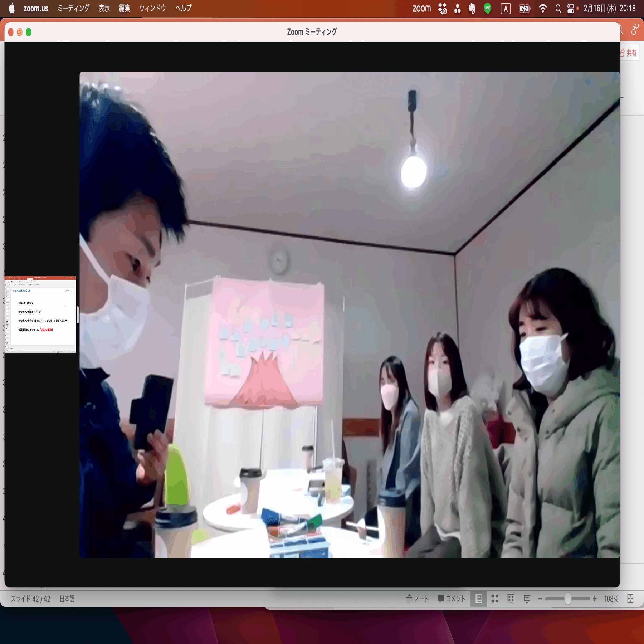Viewport: 644px width, 644px height.
Task: Click the 108% zoom level
Action: [x=611, y=599]
